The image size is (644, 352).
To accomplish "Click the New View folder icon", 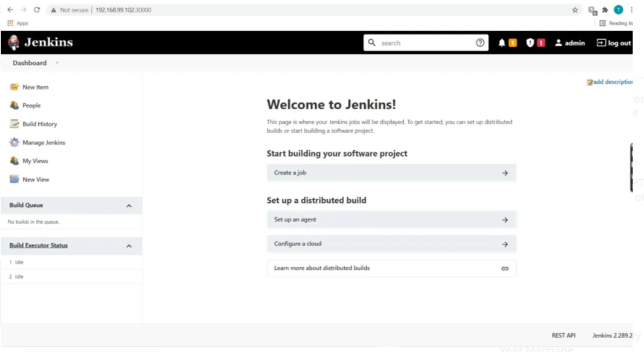I will [14, 179].
